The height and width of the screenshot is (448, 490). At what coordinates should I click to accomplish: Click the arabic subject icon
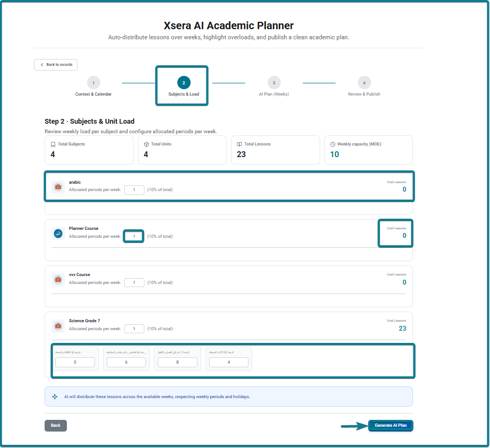click(58, 187)
